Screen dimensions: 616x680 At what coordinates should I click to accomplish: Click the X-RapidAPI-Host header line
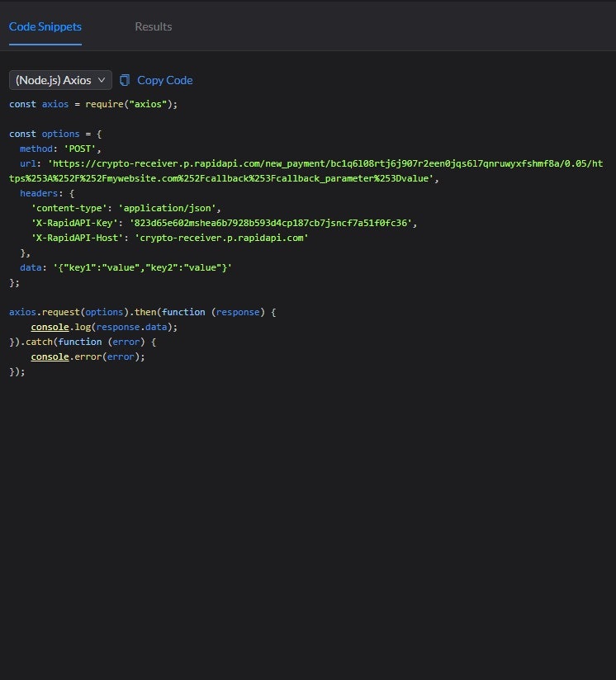tap(169, 238)
